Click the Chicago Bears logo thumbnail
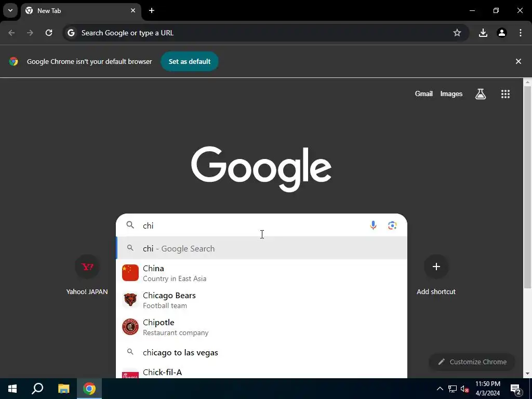 coord(130,300)
